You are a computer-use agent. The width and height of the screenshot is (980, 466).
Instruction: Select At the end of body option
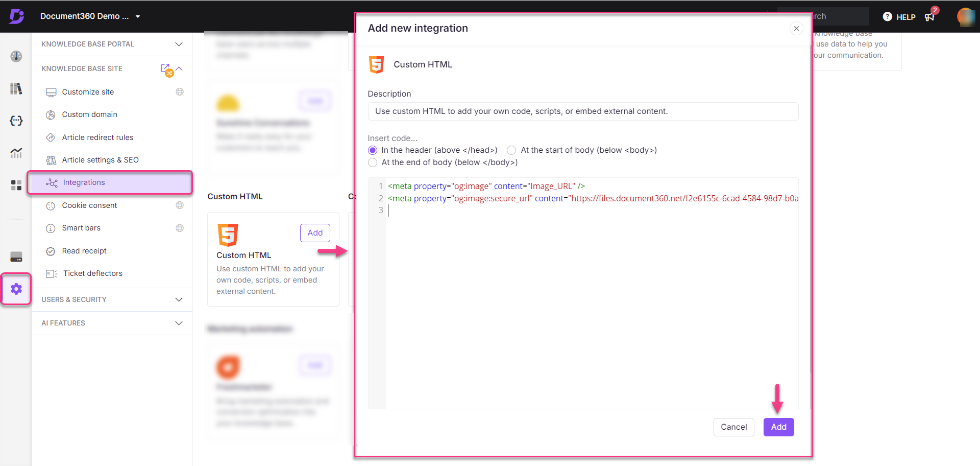click(x=373, y=162)
